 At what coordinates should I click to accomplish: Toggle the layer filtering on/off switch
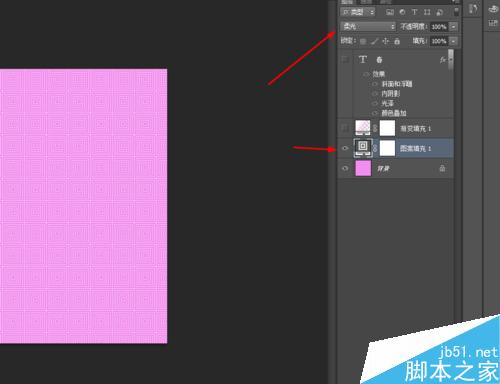[x=456, y=12]
